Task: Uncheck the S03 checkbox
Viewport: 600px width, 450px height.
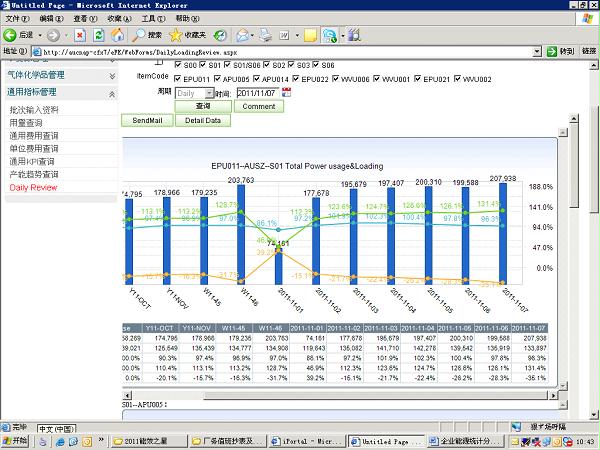Action: pos(291,64)
